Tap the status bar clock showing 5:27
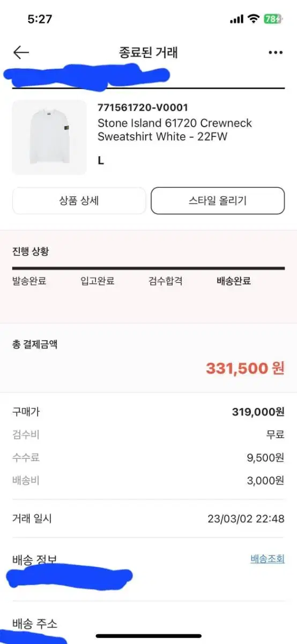This screenshot has height=644, width=297. (x=40, y=19)
